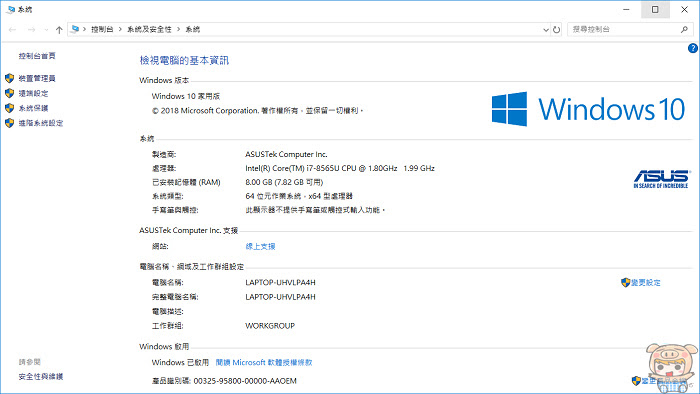
Task: Open recent locations dropdown arrow
Action: [x=46, y=30]
